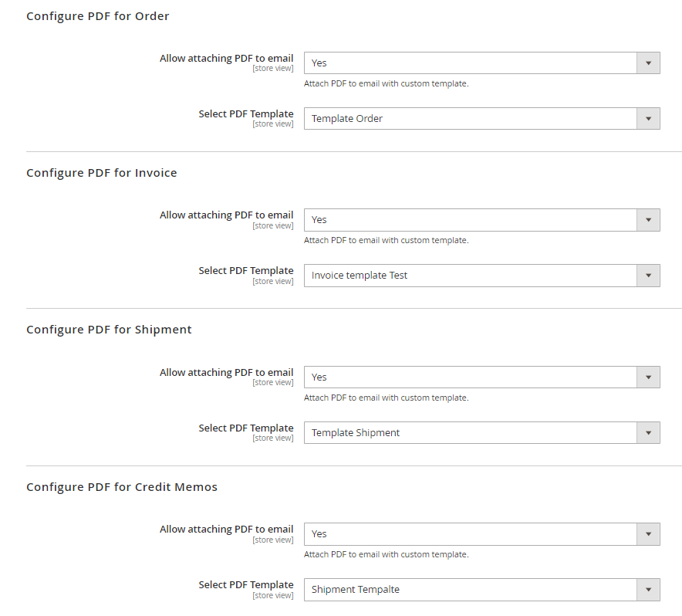Open Shipment 'Allow attaching PDF' dropdown arrow
682x616 pixels.
point(648,377)
